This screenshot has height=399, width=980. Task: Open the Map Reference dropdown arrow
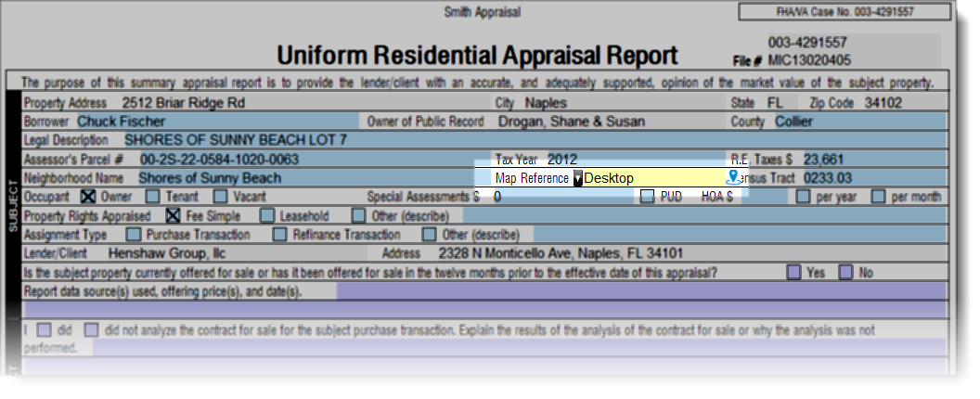click(x=577, y=178)
